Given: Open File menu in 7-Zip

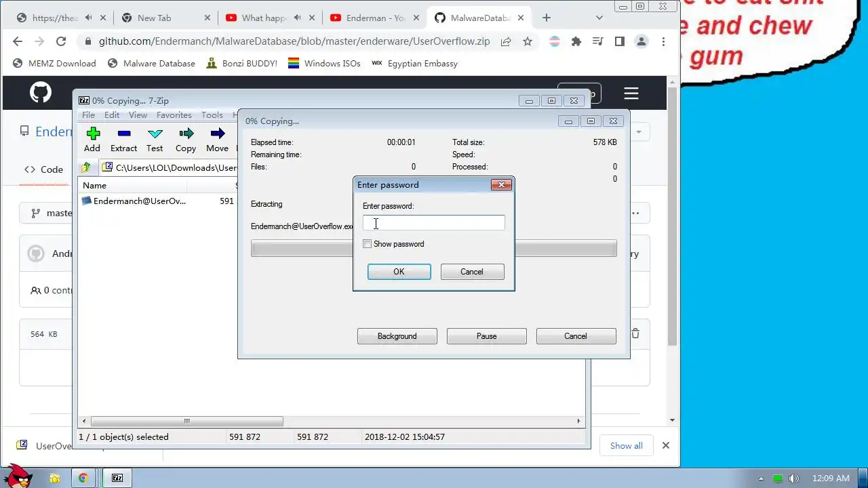Looking at the screenshot, I should [x=89, y=115].
